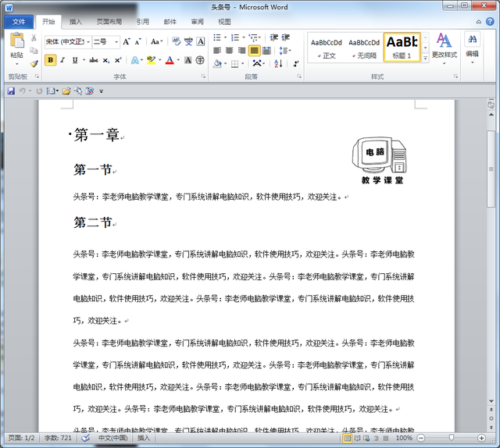The image size is (500, 448).
Task: Open Paragraph dialog launcher
Action: pyautogui.click(x=299, y=76)
